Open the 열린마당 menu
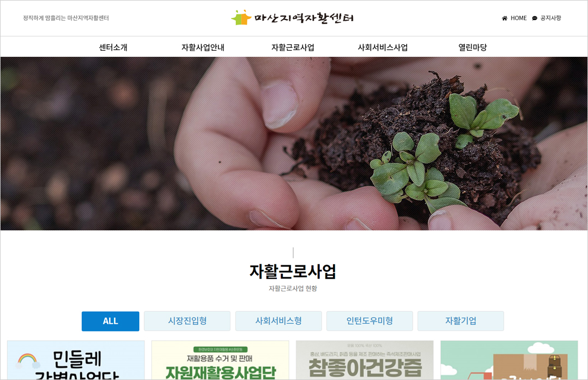The image size is (588, 380). click(472, 48)
